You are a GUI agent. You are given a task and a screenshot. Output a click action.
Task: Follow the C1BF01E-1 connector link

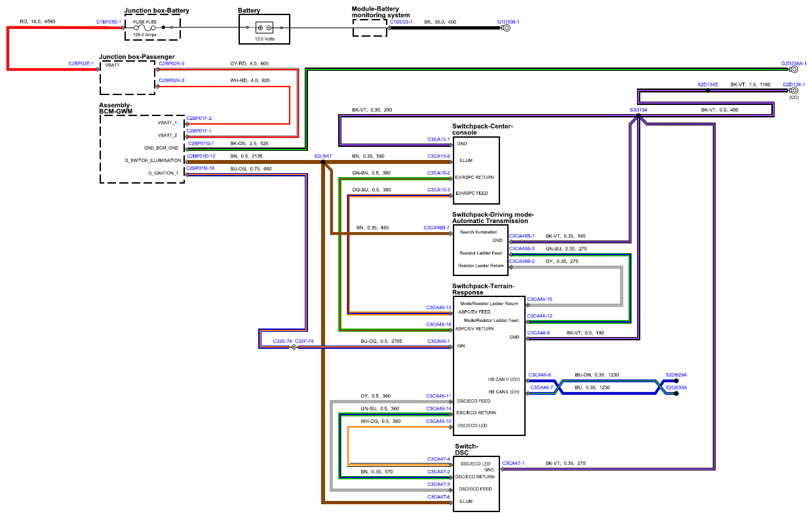click(109, 22)
